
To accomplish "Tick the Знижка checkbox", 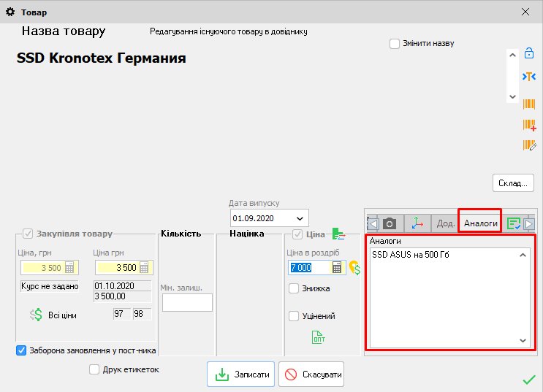I will [294, 288].
